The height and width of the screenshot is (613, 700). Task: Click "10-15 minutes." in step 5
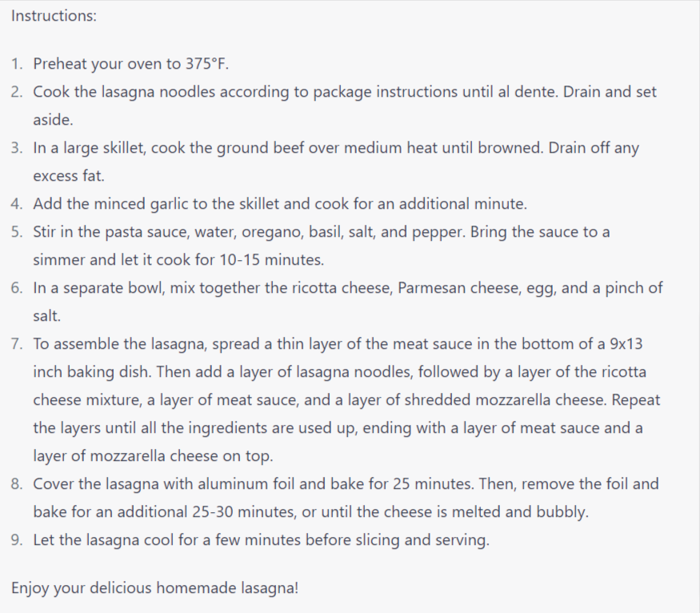coord(271,260)
